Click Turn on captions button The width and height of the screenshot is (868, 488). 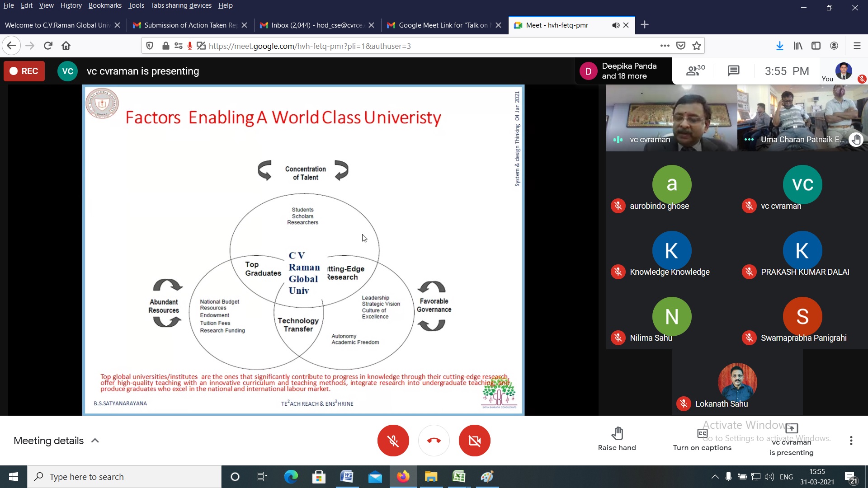(702, 439)
